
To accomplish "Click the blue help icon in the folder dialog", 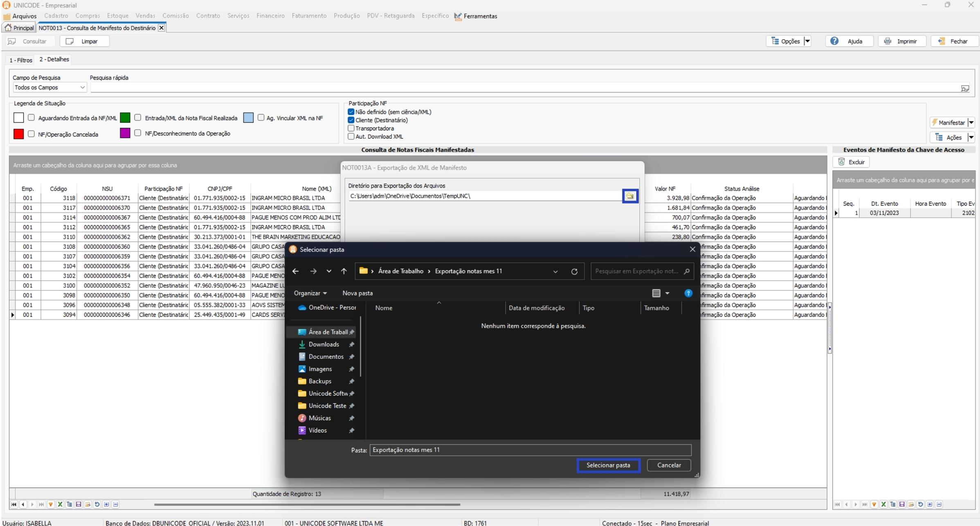I will click(x=688, y=293).
